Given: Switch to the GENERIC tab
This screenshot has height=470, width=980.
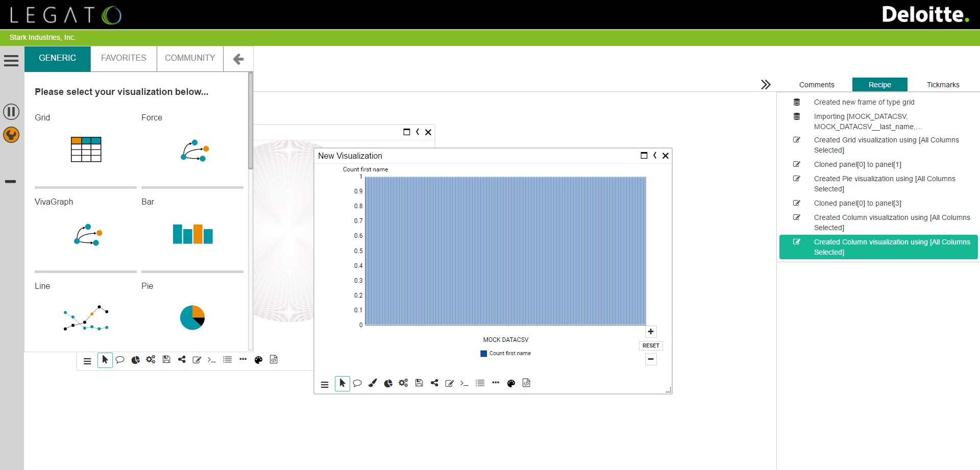Looking at the screenshot, I should (58, 59).
